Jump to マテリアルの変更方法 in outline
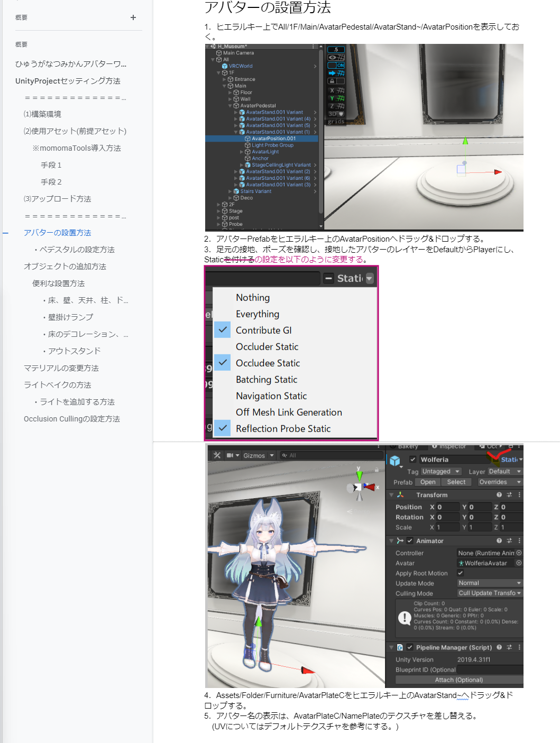 [x=61, y=368]
